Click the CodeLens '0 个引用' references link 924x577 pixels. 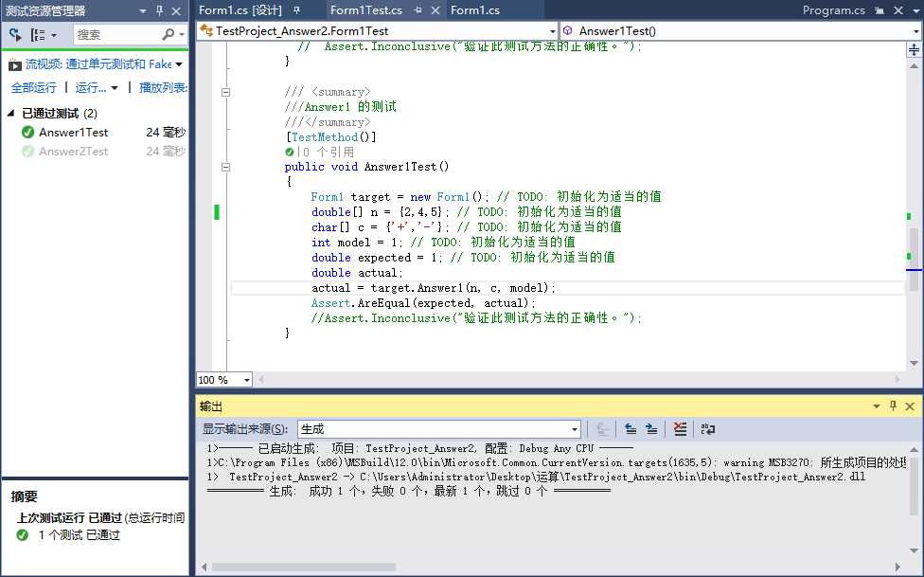tap(329, 153)
